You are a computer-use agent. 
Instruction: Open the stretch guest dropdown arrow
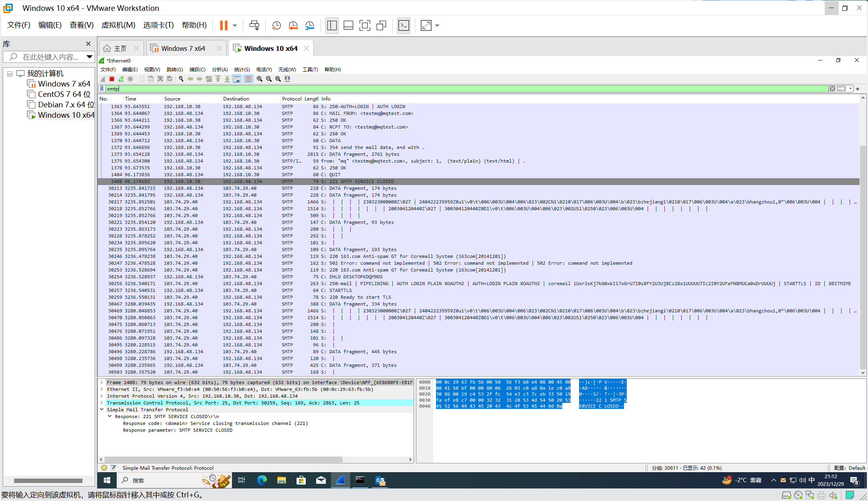pyautogui.click(x=437, y=26)
